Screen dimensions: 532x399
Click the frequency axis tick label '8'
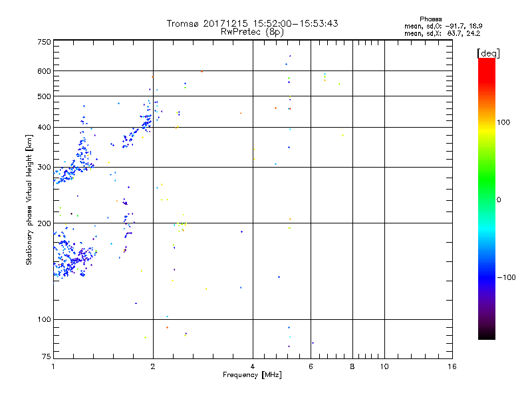coord(352,366)
